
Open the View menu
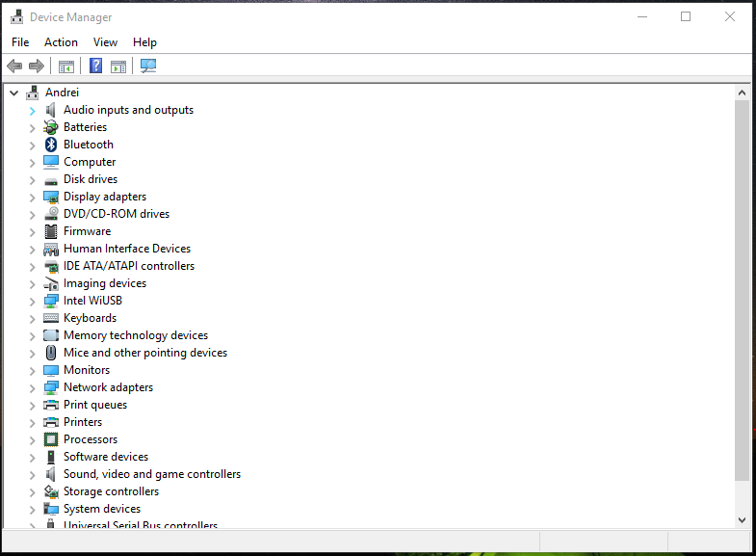[x=105, y=42]
